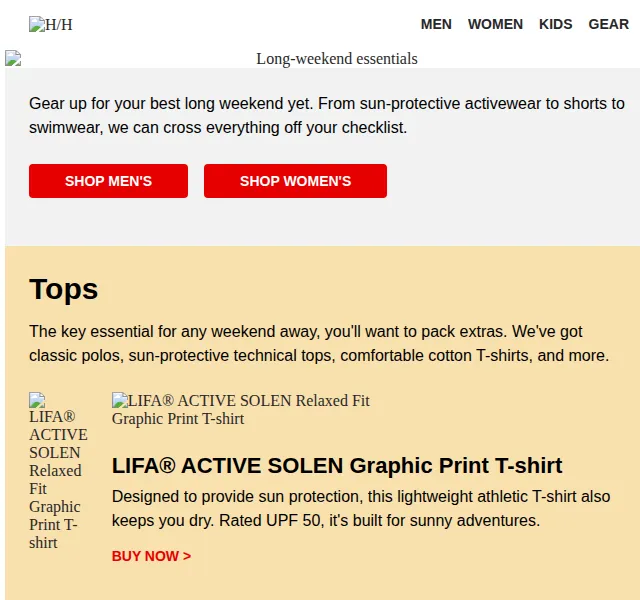Viewport: 640px width, 600px height.
Task: Click broken image icon before wide LIFA image
Action: 120,400
